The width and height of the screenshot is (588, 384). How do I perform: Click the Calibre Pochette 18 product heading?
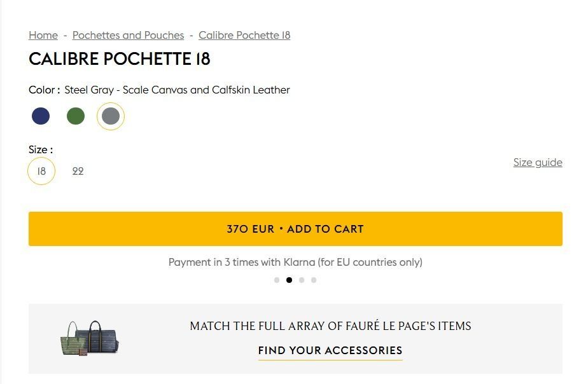coord(120,59)
